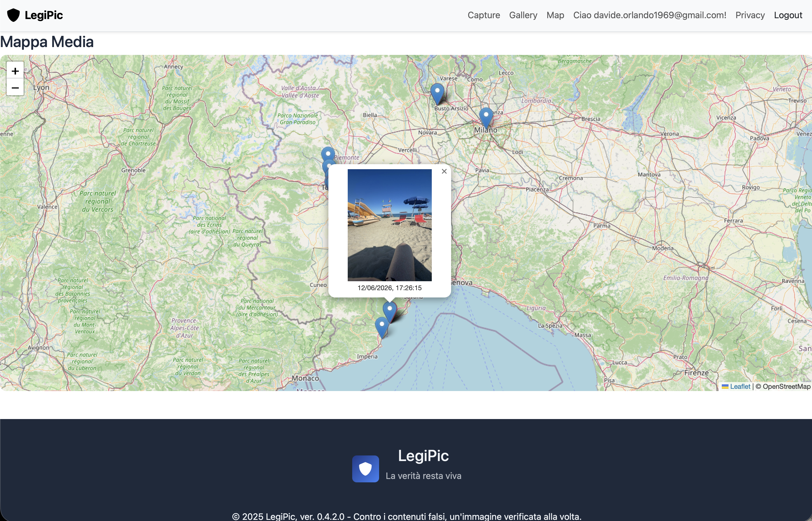Image resolution: width=812 pixels, height=521 pixels.
Task: Go to the Gallery page
Action: point(523,15)
